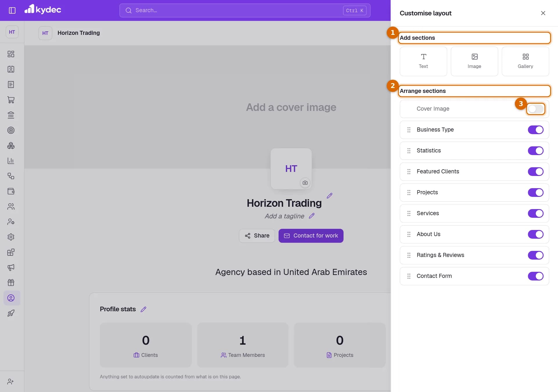Viewport: 558px width, 392px height.
Task: Add a Gallery section
Action: click(x=525, y=61)
